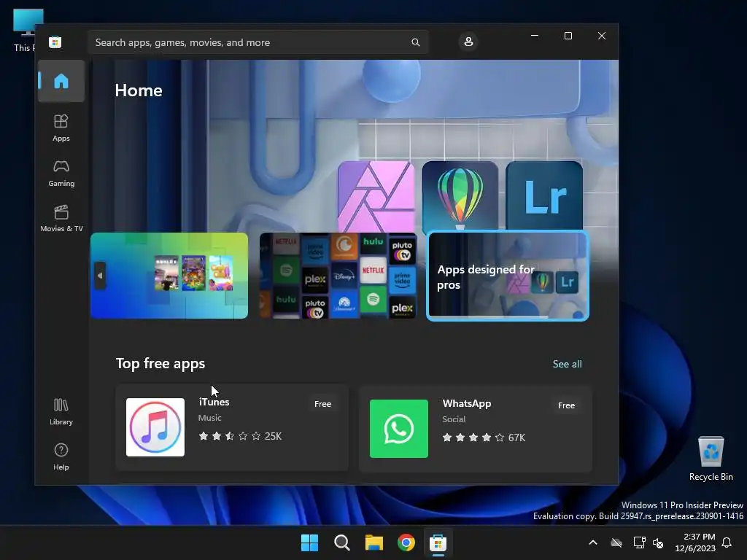
Task: Click Microsoft Store icon in the taskbar
Action: click(x=438, y=542)
